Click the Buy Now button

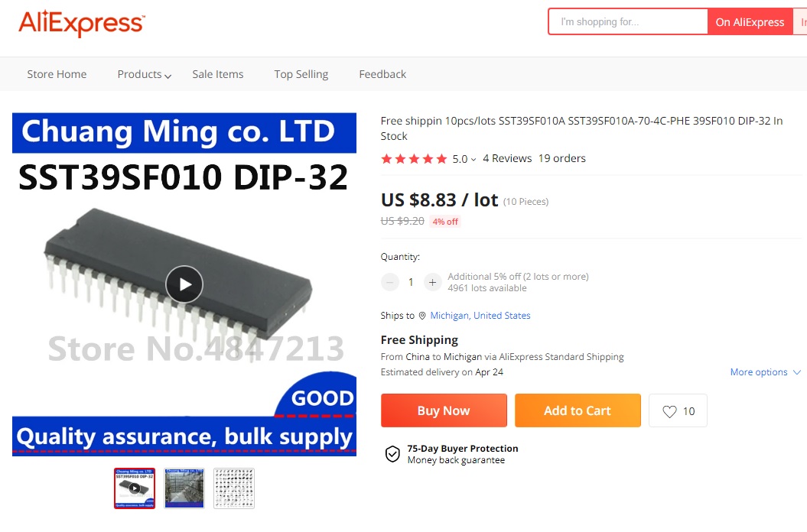(x=444, y=410)
